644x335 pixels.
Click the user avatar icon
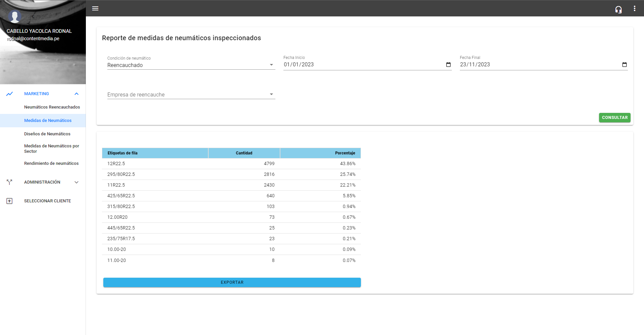tap(15, 16)
